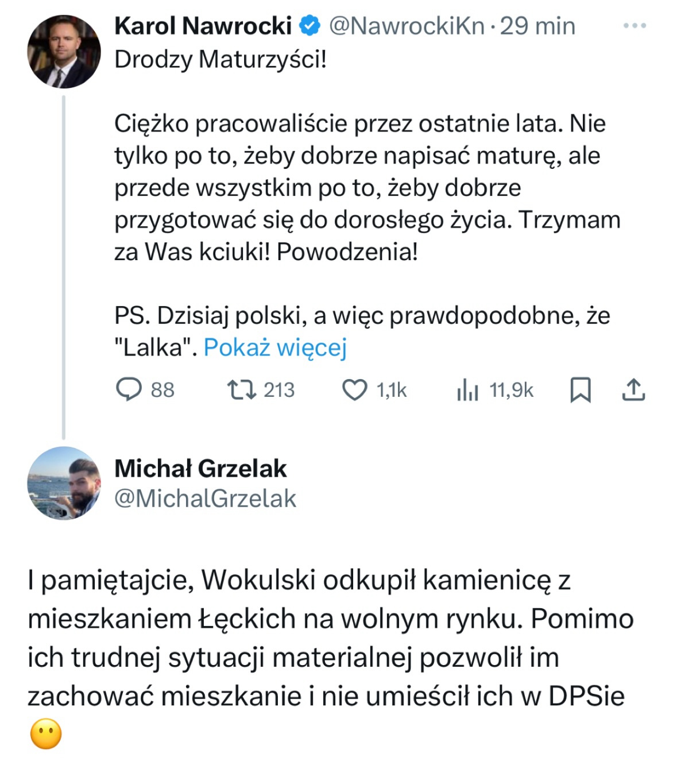
Task: Click the blue verified badge
Action: 310,26
